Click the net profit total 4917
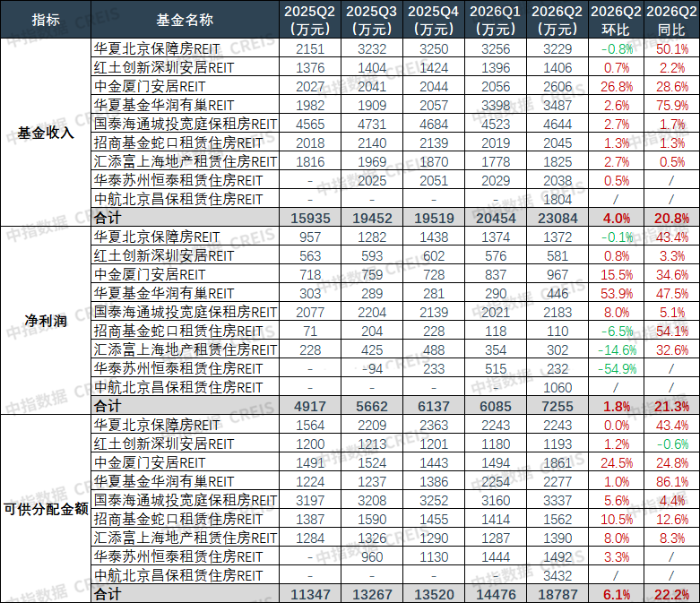Screen dimensions: 700x603 pos(310,406)
